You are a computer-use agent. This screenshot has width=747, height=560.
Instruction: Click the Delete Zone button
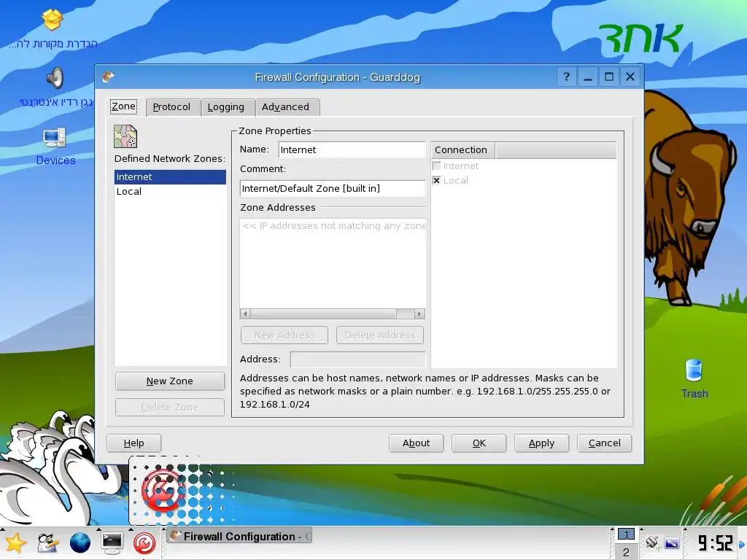[169, 407]
